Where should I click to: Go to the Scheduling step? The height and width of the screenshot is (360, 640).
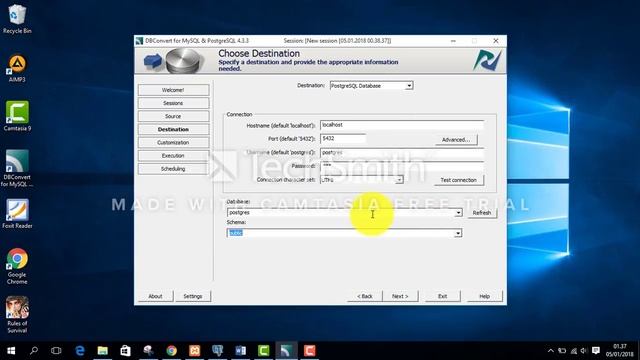point(173,169)
